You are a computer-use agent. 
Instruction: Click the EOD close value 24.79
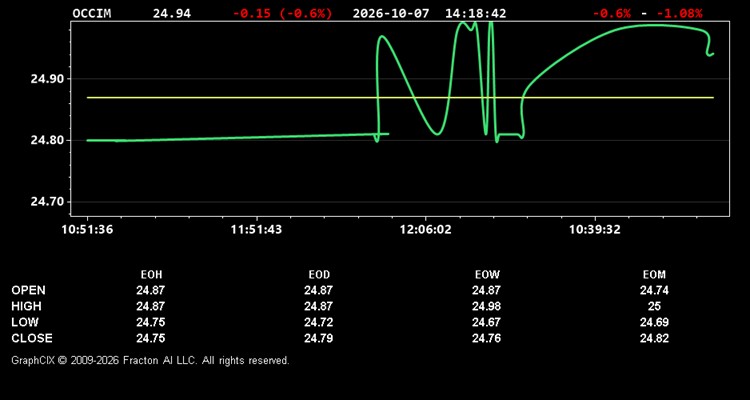point(319,338)
